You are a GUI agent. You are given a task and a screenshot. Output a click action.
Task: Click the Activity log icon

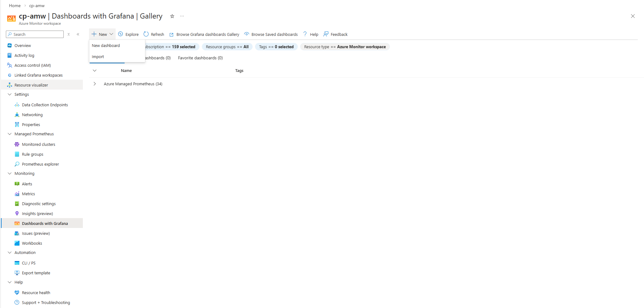click(10, 55)
